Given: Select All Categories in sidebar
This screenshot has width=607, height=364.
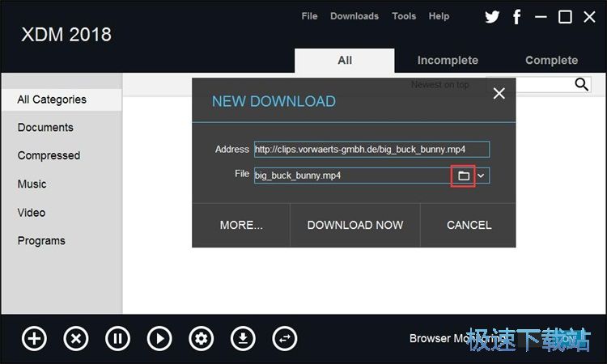Looking at the screenshot, I should [x=62, y=99].
